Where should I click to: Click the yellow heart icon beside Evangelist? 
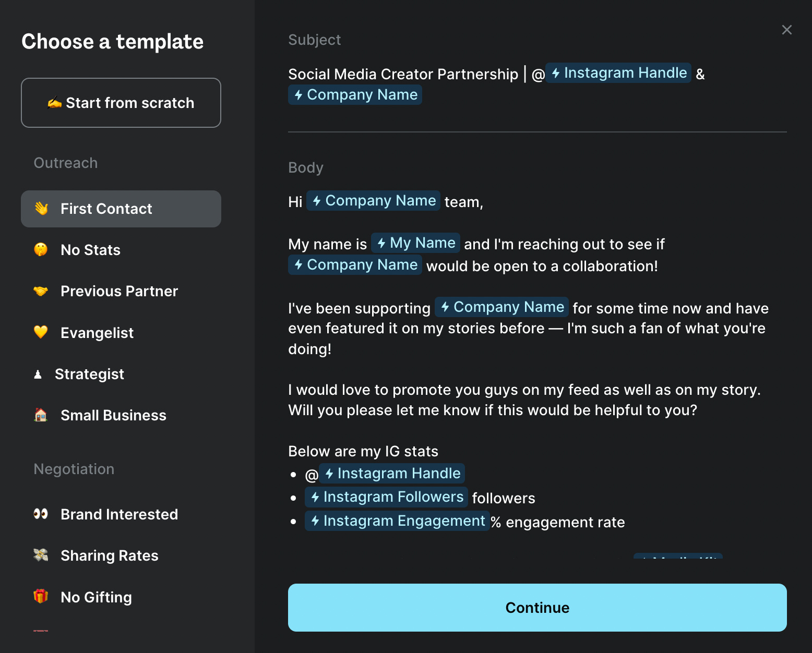[x=41, y=332]
